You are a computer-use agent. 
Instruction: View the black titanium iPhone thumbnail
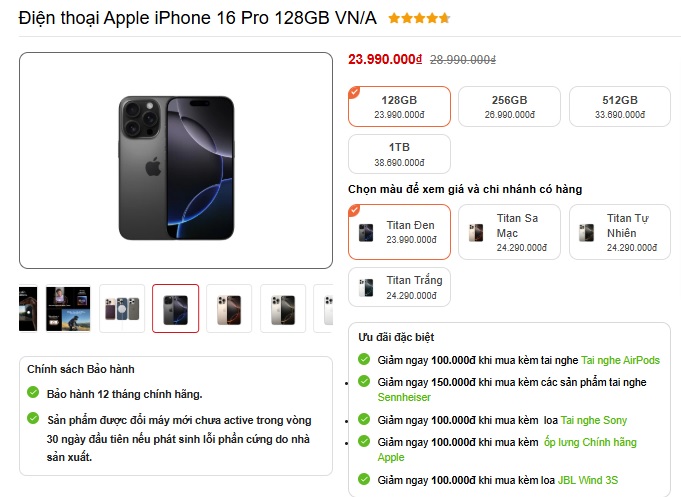tap(175, 308)
